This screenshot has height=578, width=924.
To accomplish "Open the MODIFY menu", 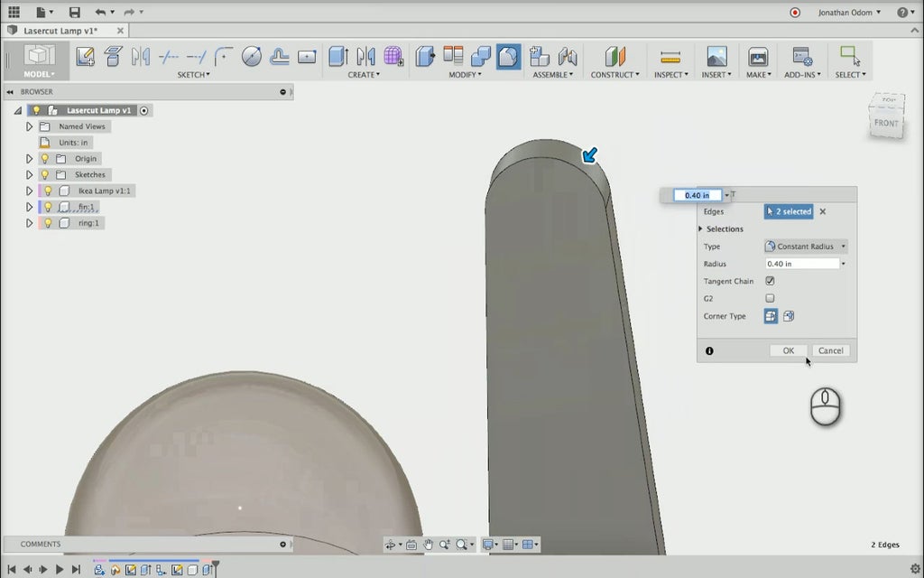I will 465,74.
